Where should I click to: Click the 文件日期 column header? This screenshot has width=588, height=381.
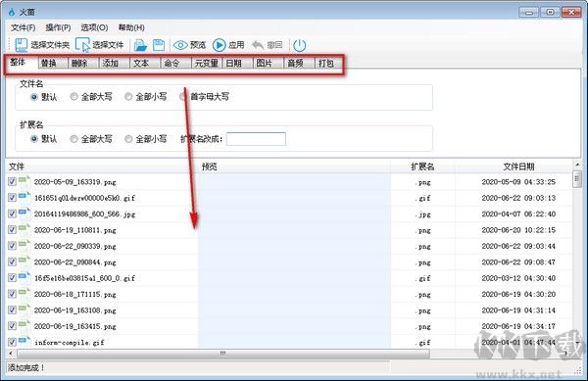coord(514,167)
